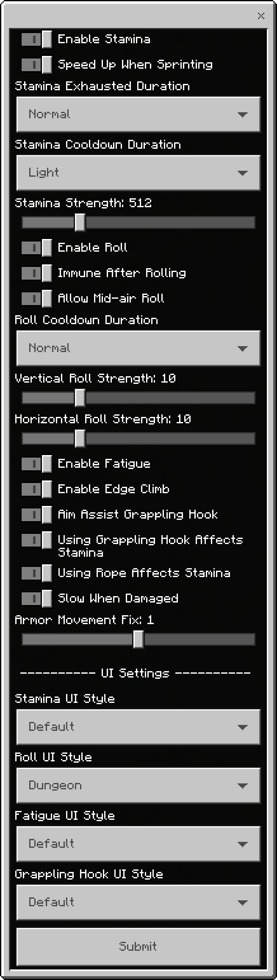277x980 pixels.
Task: Toggle Using Rope Affects Stamina
Action: [36, 573]
